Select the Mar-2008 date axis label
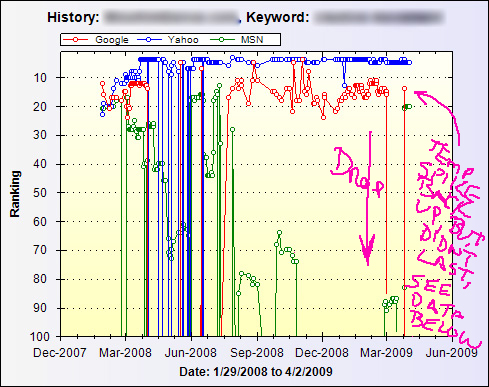This screenshot has height=387, width=489. 125,353
